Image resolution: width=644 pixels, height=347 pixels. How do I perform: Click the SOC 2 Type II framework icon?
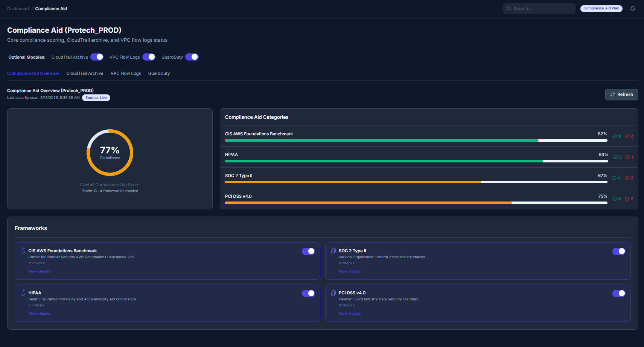point(333,251)
